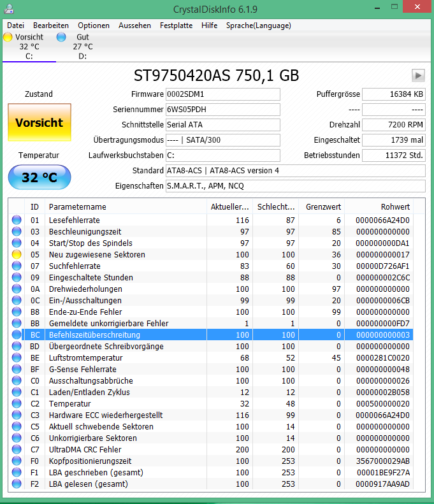Click the drive title ST9750420AS 750,1 GB
434x504 pixels.
(216, 76)
